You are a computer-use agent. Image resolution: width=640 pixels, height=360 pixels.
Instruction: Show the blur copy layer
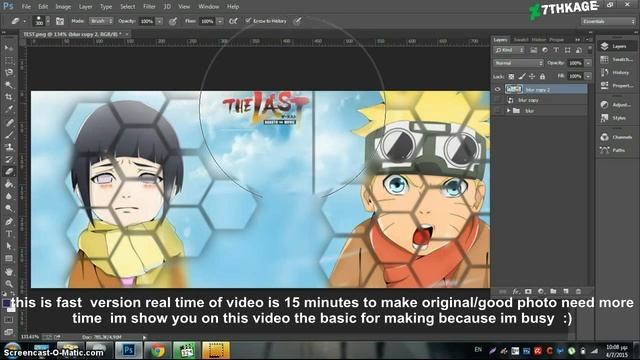coord(498,100)
